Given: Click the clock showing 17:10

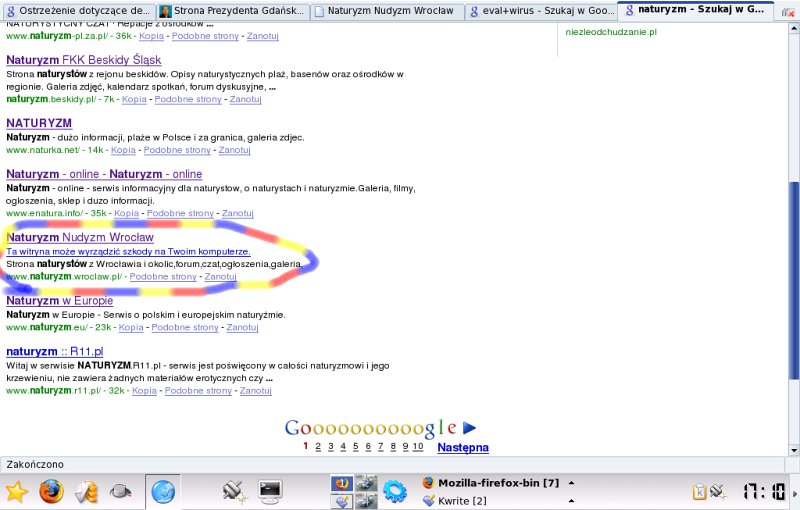Looking at the screenshot, I should point(763,491).
